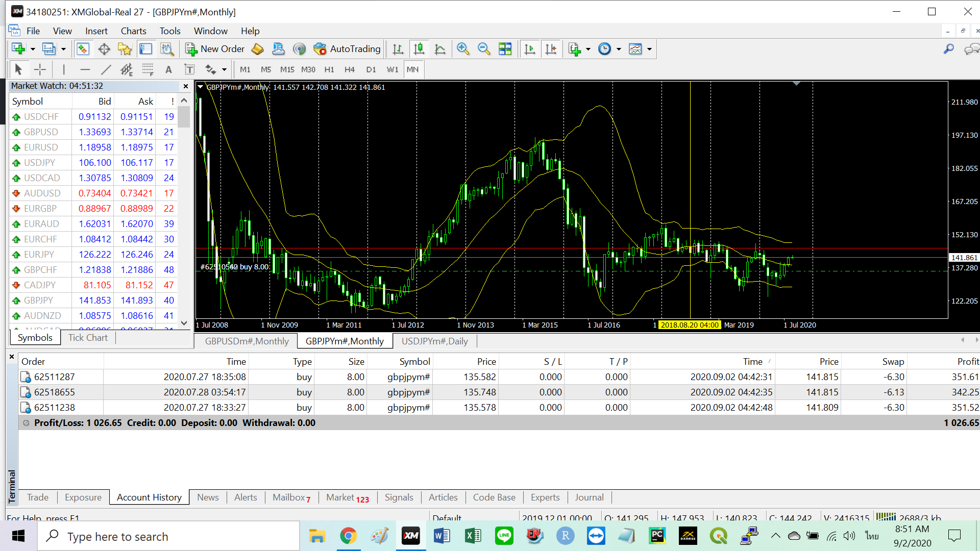Toggle the Terminal panel icon
980x551 pixels.
[146, 49]
